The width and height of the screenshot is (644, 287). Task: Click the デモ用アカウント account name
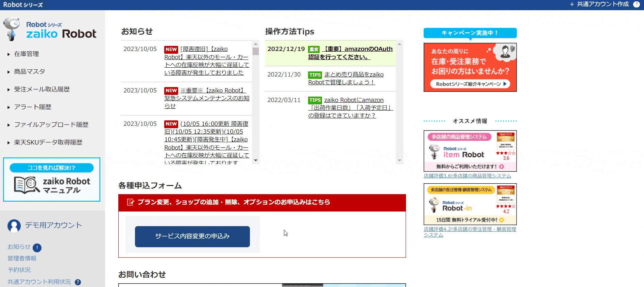coord(53,225)
